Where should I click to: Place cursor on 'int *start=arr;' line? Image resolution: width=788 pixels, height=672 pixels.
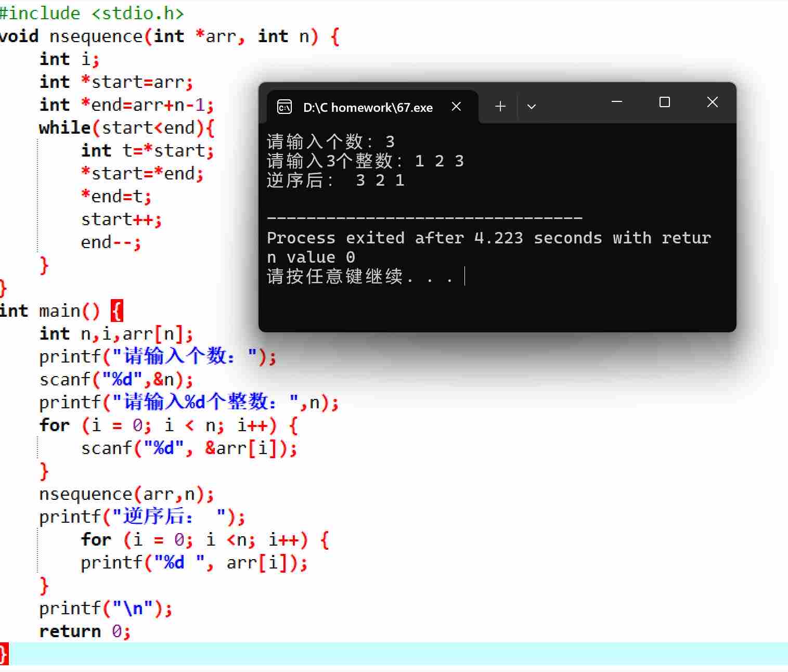pos(116,82)
